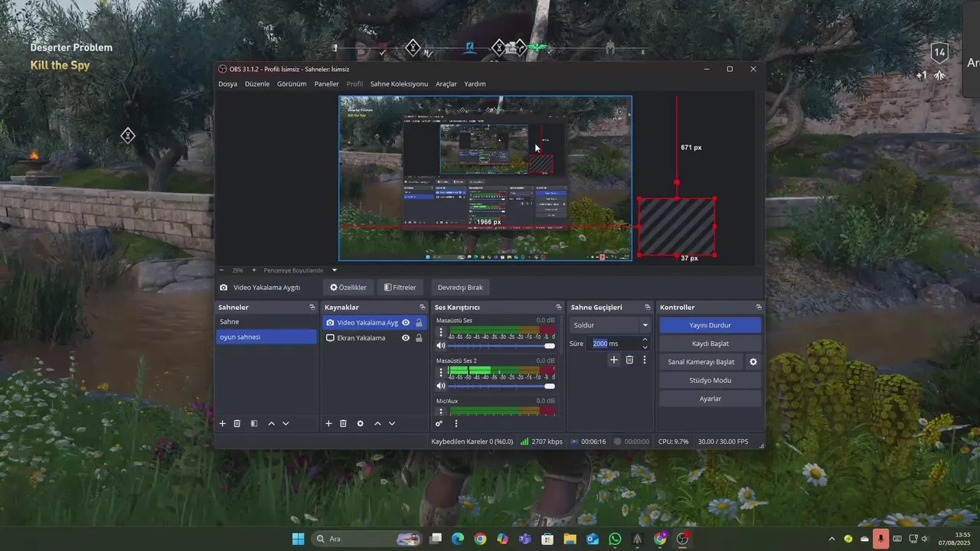Viewport: 980px width, 551px height.
Task: Enable Stüdyo Modu
Action: click(710, 380)
